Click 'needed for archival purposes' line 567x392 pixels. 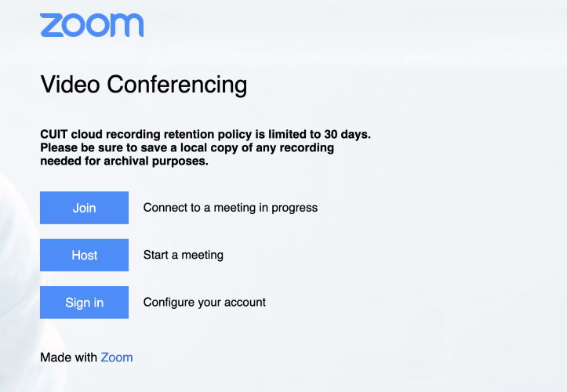pyautogui.click(x=125, y=161)
